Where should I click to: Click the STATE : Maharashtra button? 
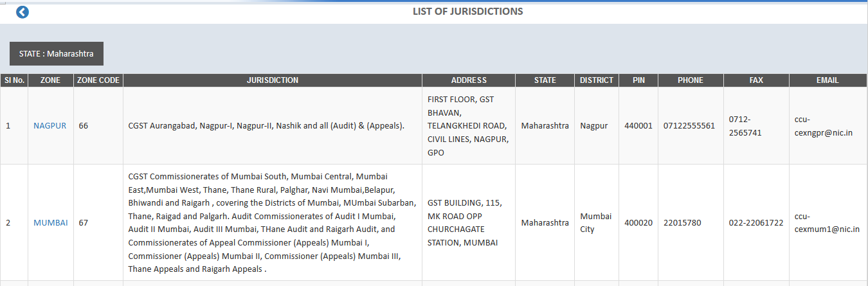coord(57,54)
